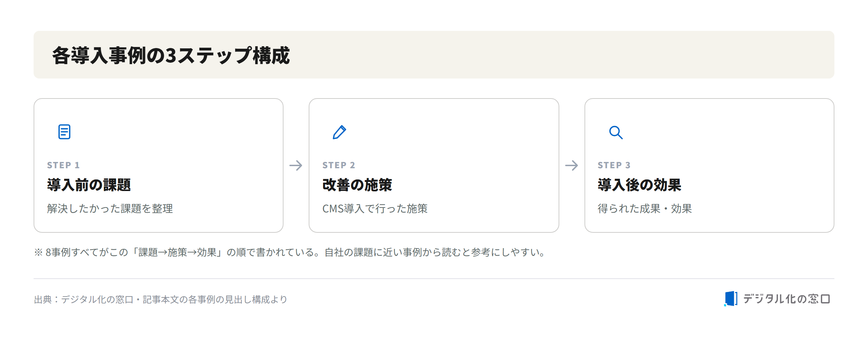Click the blue デジタル化の窓口 logo icon
868x340 pixels.
731,299
